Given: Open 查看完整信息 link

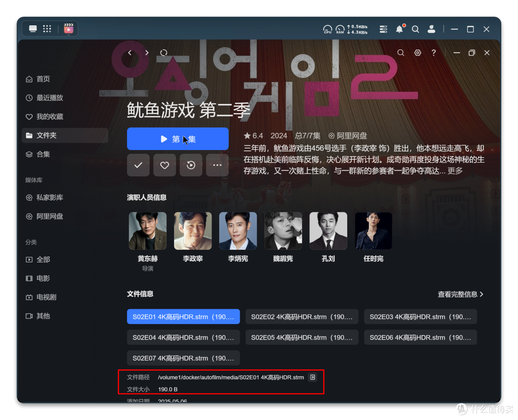Looking at the screenshot, I should [460, 294].
